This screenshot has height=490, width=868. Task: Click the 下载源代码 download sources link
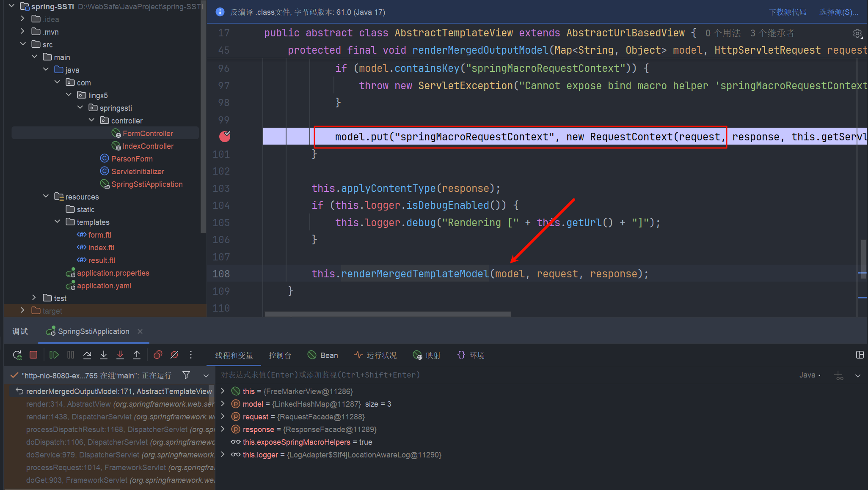788,12
